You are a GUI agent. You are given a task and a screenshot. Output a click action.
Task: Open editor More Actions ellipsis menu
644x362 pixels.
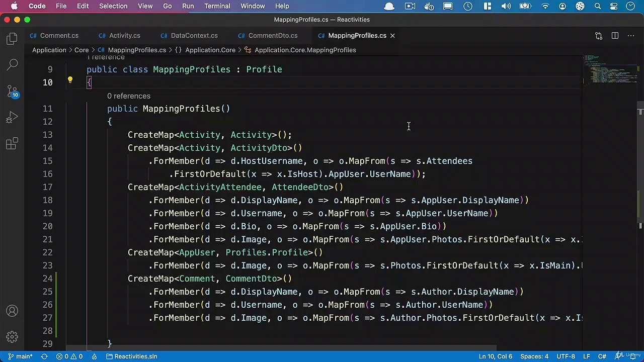(x=631, y=36)
